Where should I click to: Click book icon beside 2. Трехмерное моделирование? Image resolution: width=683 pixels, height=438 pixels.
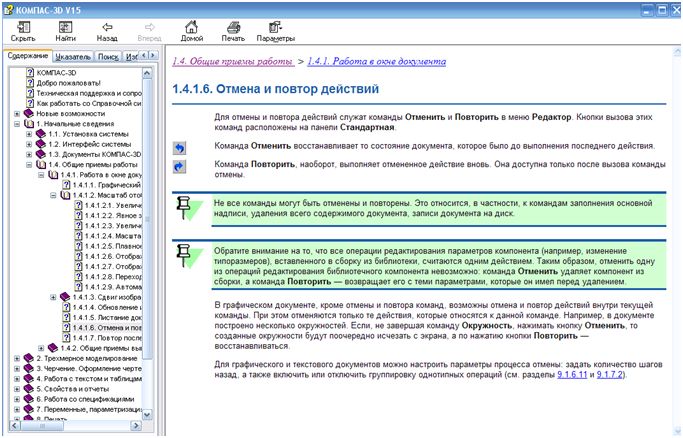(x=28, y=358)
